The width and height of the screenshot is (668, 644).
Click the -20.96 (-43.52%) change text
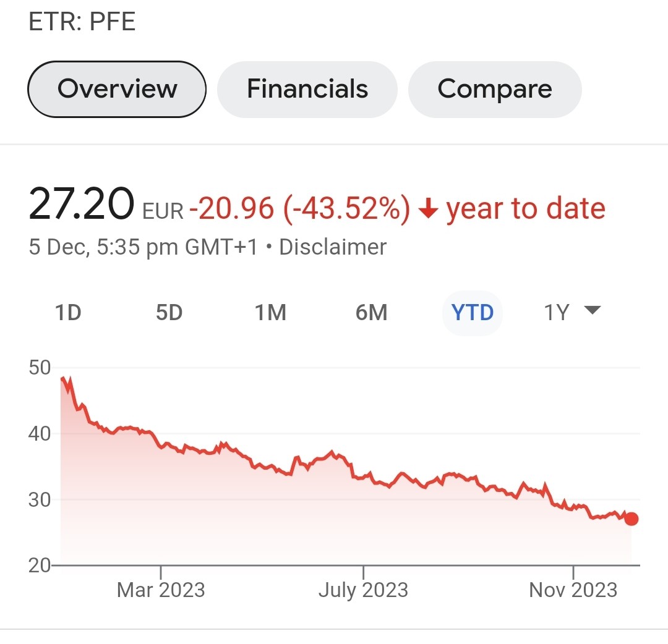pos(299,209)
